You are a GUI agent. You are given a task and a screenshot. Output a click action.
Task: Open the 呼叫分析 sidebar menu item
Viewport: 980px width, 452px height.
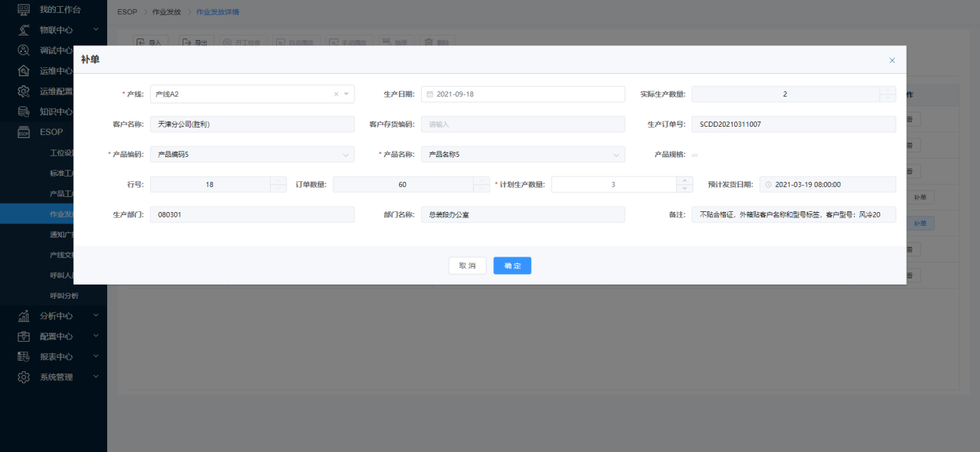[x=64, y=296]
